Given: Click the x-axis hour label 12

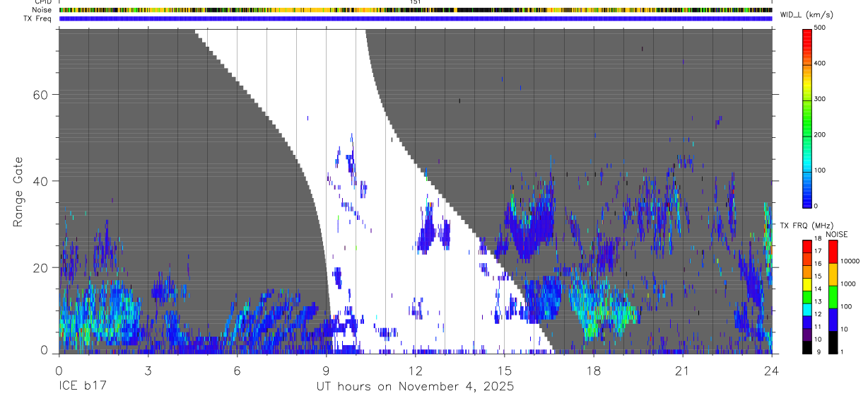Looking at the screenshot, I should (415, 371).
